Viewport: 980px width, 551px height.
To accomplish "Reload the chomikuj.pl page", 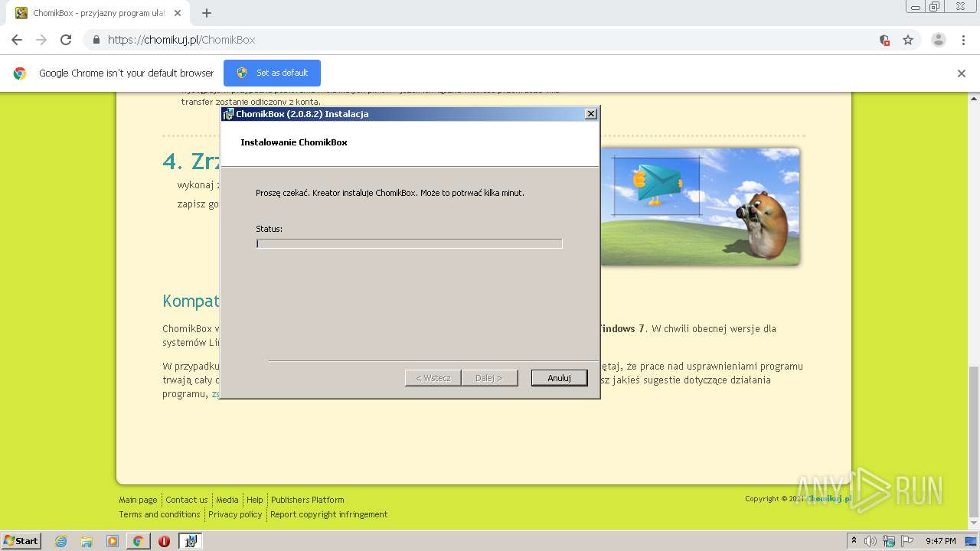I will [66, 40].
